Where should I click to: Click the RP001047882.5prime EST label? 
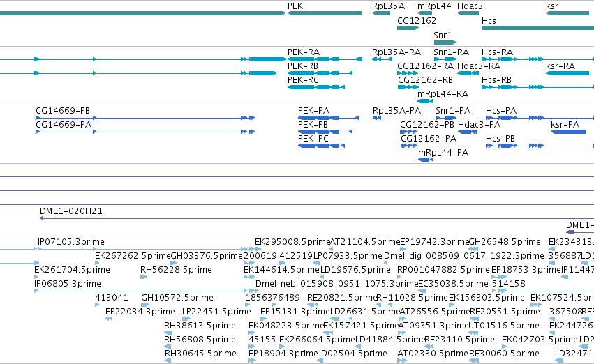pos(444,270)
